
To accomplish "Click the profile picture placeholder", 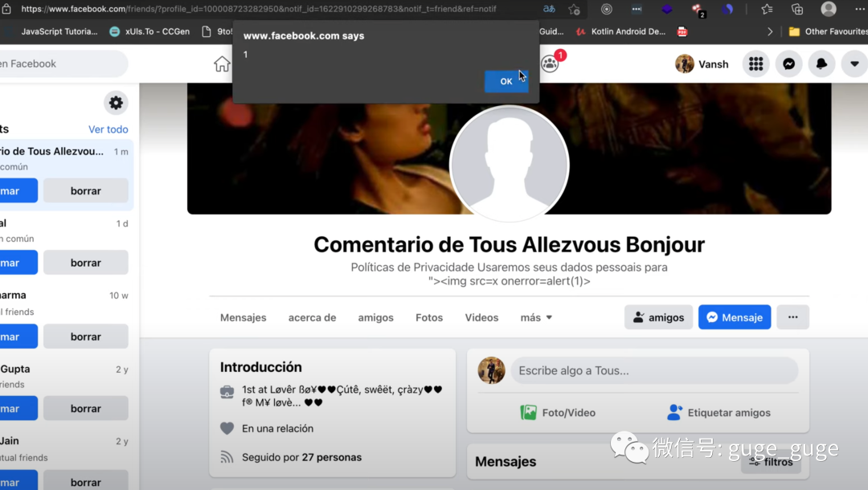I will click(509, 164).
